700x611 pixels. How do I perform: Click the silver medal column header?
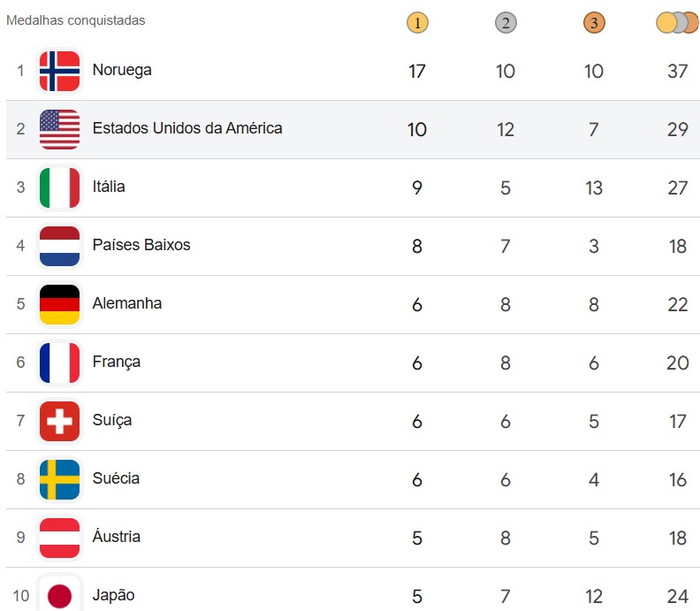506,23
